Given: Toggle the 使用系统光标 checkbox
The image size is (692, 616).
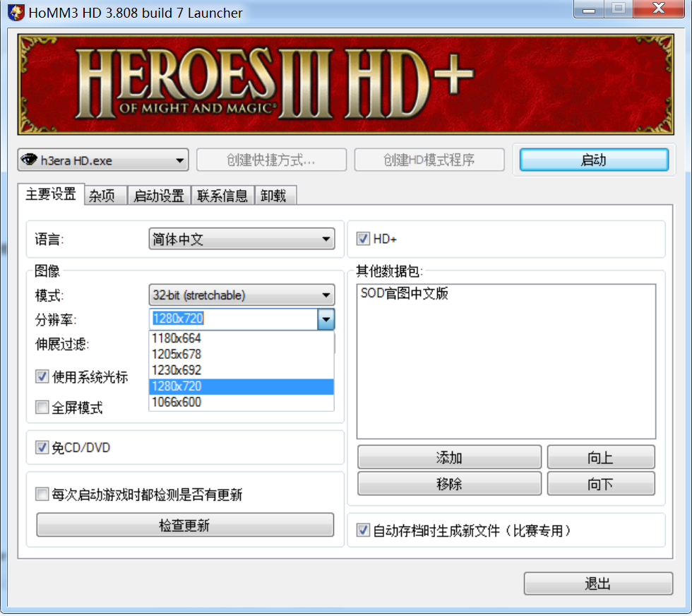Looking at the screenshot, I should (42, 377).
